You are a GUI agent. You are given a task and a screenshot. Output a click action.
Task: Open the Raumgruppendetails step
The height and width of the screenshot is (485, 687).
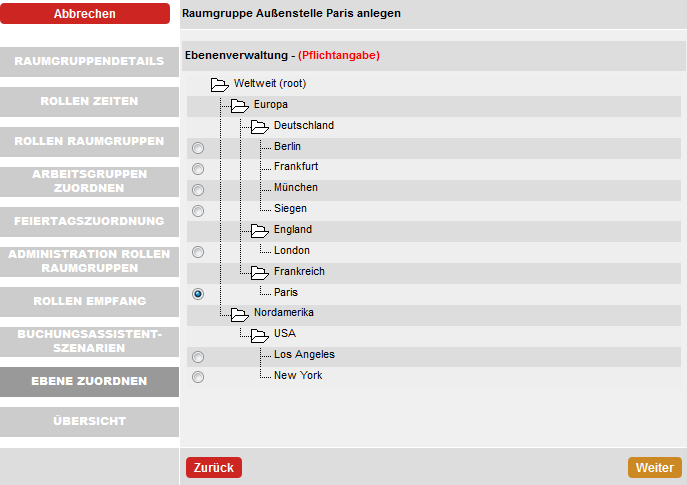89,61
